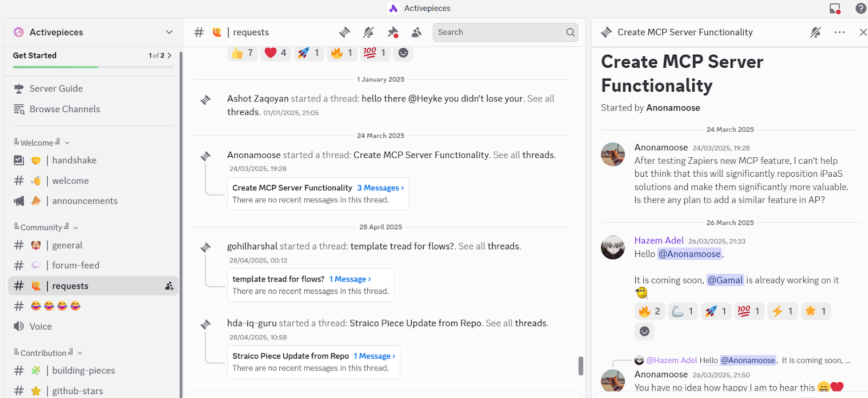Click the message list scrollbar

tap(580, 366)
